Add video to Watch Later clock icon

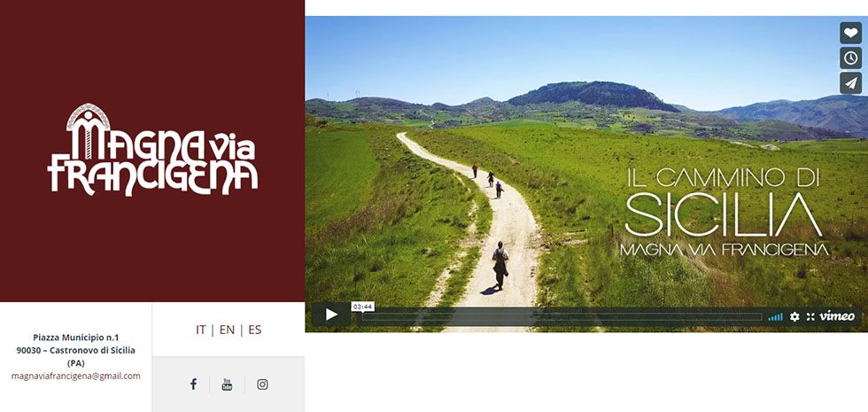(850, 58)
